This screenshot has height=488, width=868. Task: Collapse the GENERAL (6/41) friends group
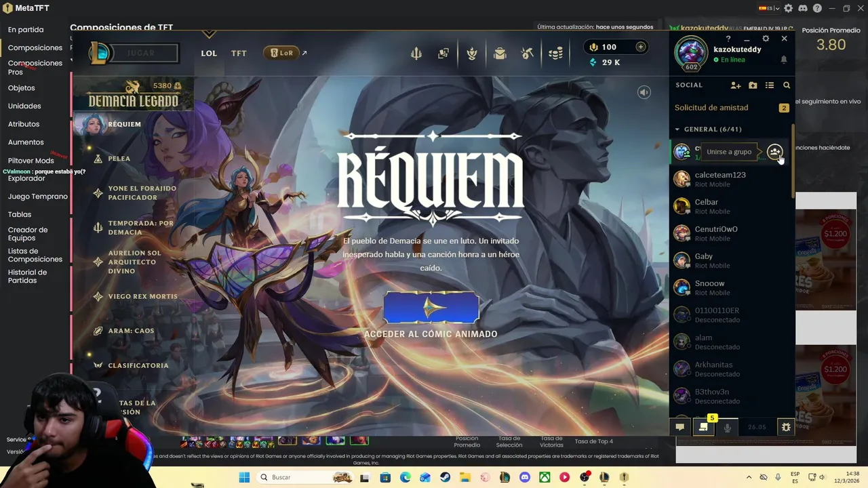(709, 129)
